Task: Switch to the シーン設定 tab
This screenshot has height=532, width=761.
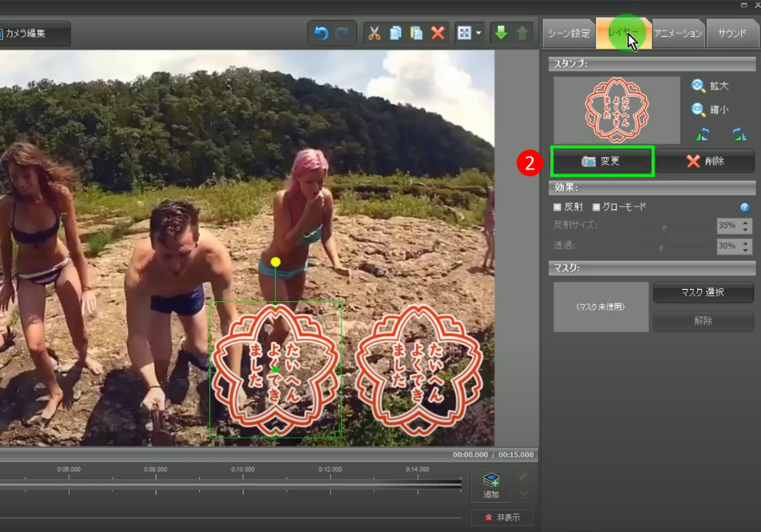Action: click(568, 34)
